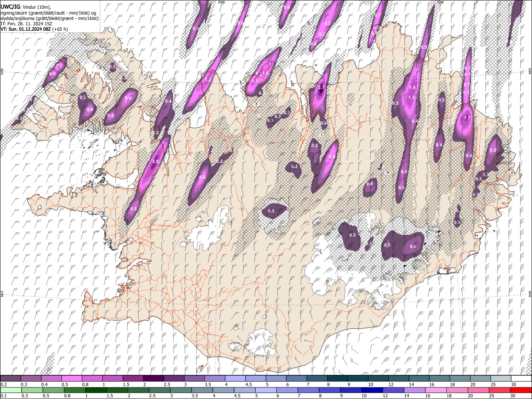Pick the bright magenta 0.5 swatch in upper legend row
Screen dimensions: 532x399
coord(71,379)
